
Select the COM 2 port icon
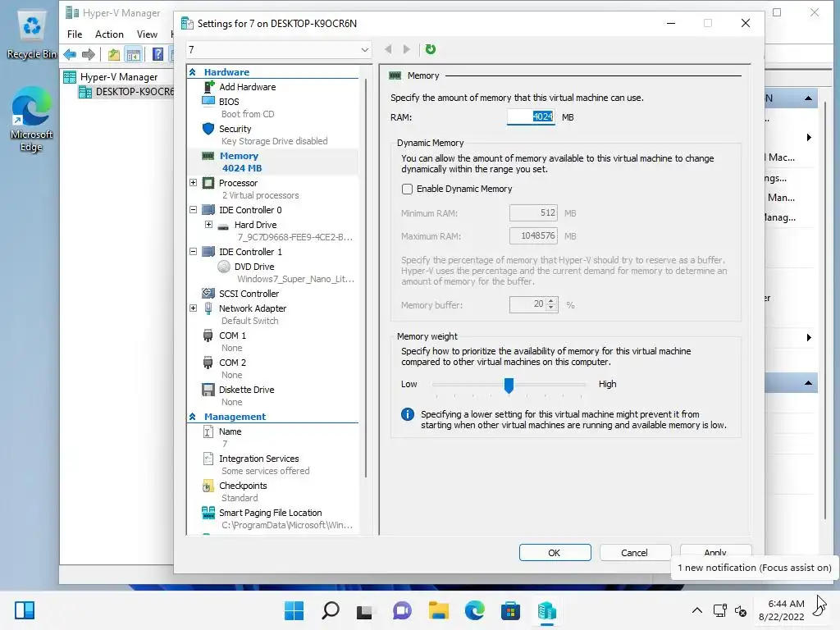(x=208, y=363)
